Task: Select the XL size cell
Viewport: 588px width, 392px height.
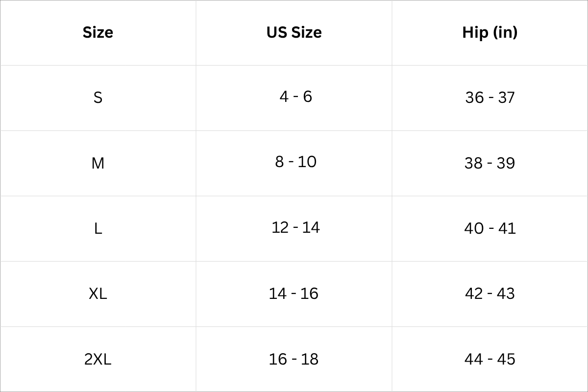Action: point(98,294)
